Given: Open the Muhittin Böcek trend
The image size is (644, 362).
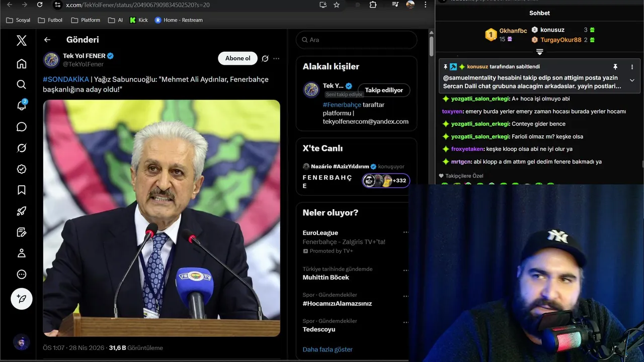Looking at the screenshot, I should point(352,273).
